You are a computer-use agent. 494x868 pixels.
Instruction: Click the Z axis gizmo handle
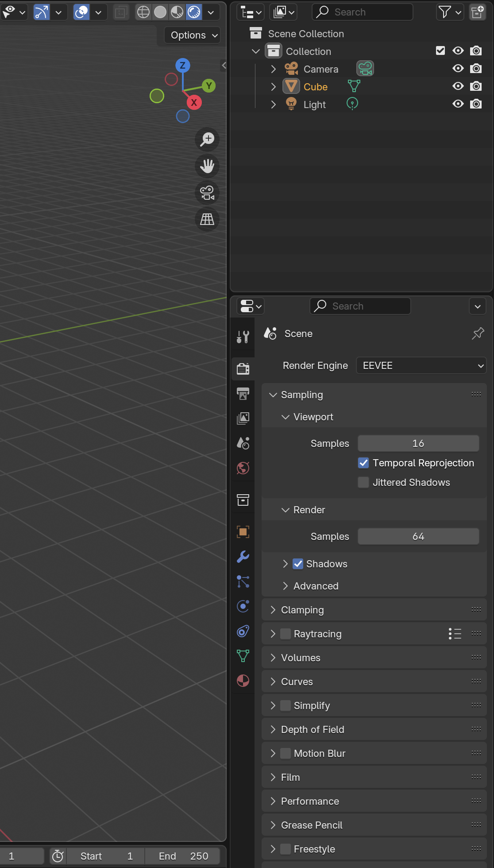click(x=182, y=66)
